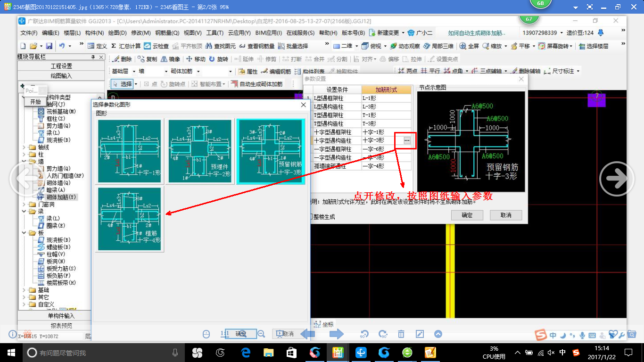This screenshot has height=362, width=644.
Task: Select the 十字-4形 植筋 thumbnail
Action: (x=130, y=219)
